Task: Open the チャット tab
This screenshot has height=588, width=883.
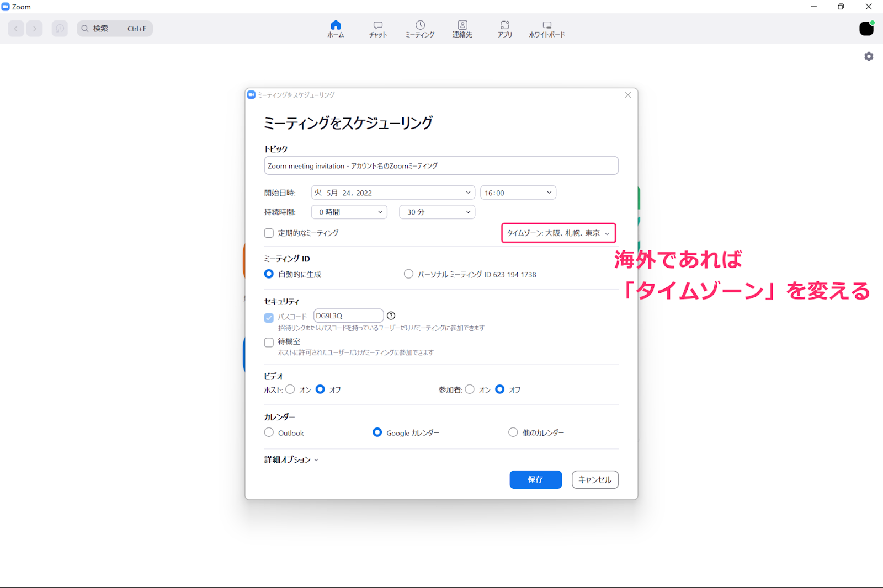Action: click(378, 29)
